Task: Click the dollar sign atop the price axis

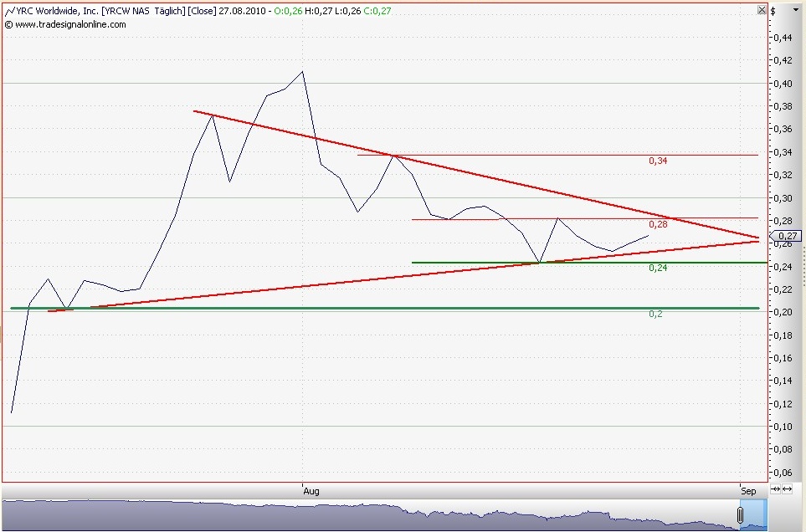Action: (774, 13)
